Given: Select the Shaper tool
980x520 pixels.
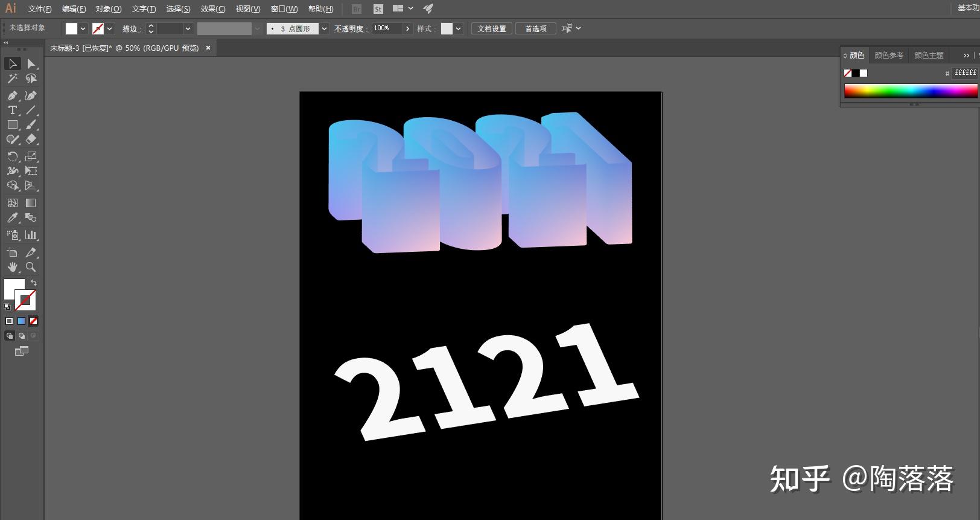Looking at the screenshot, I should [x=13, y=139].
